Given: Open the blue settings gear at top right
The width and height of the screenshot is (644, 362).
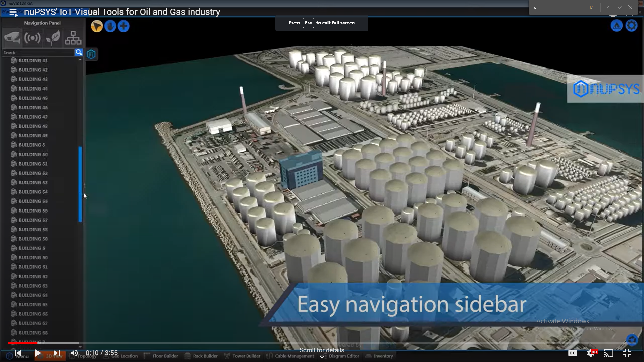Looking at the screenshot, I should 632,26.
